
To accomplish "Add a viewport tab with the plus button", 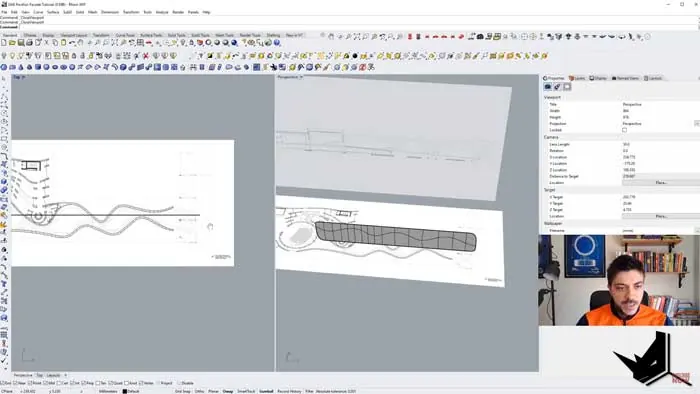I will coord(66,375).
